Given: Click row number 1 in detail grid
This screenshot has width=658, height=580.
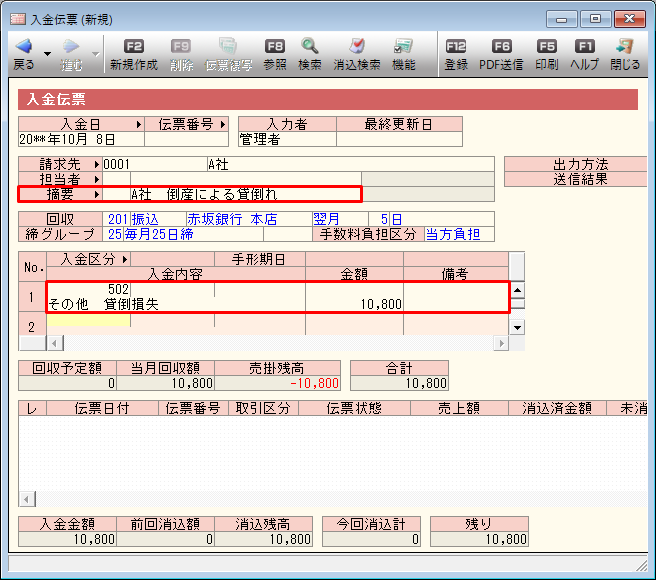Looking at the screenshot, I should 32,297.
